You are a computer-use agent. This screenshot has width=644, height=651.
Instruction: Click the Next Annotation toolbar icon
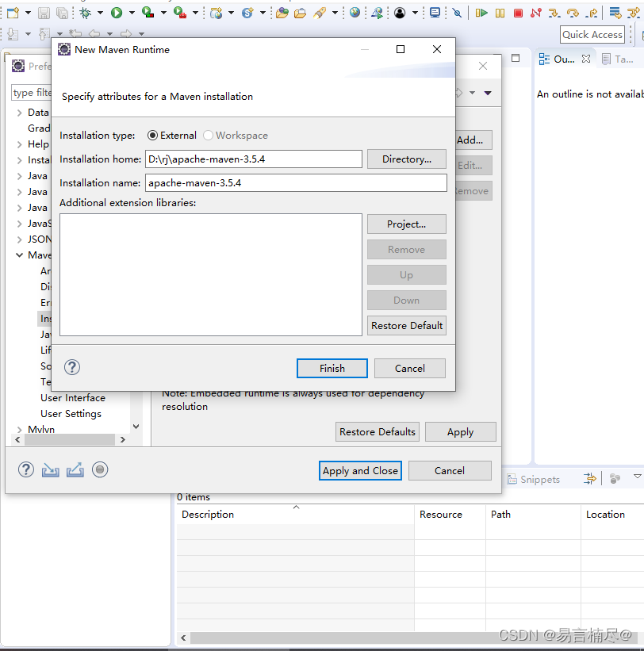pos(13,33)
